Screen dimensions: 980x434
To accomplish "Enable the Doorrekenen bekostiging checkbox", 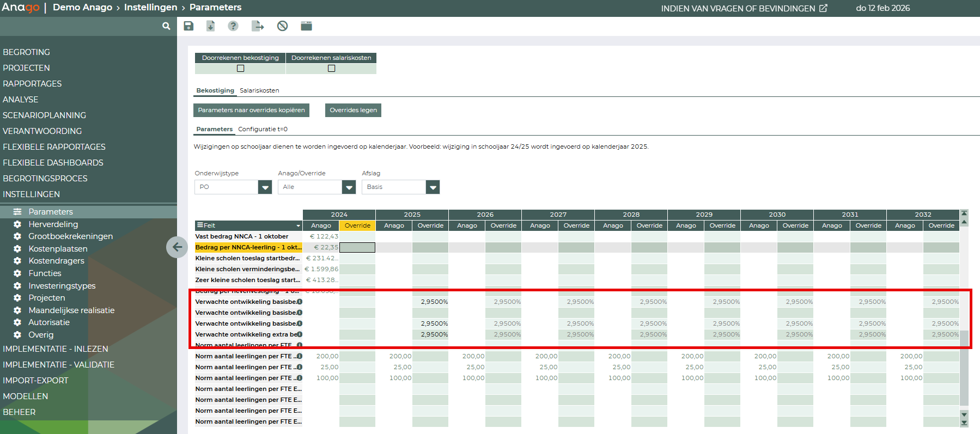I will [x=241, y=69].
